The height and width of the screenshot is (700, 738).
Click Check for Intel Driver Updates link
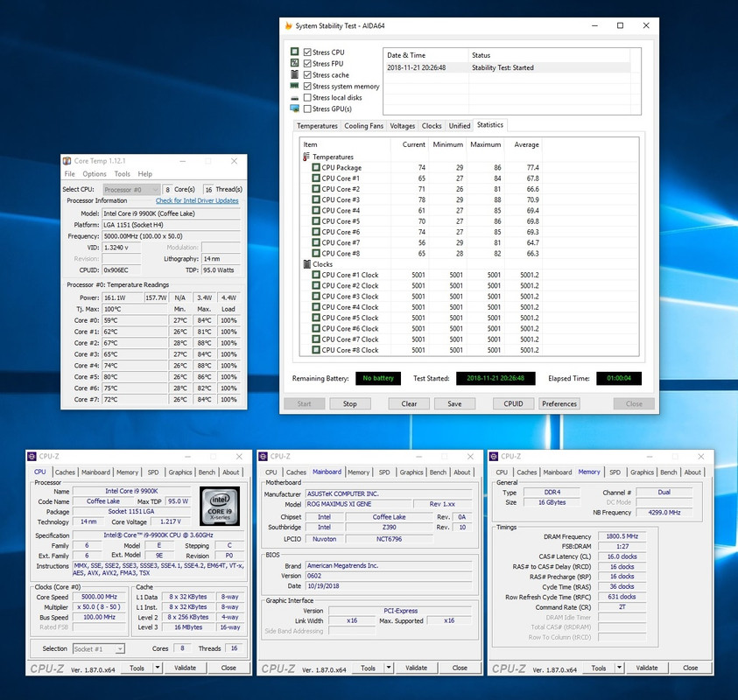[197, 200]
